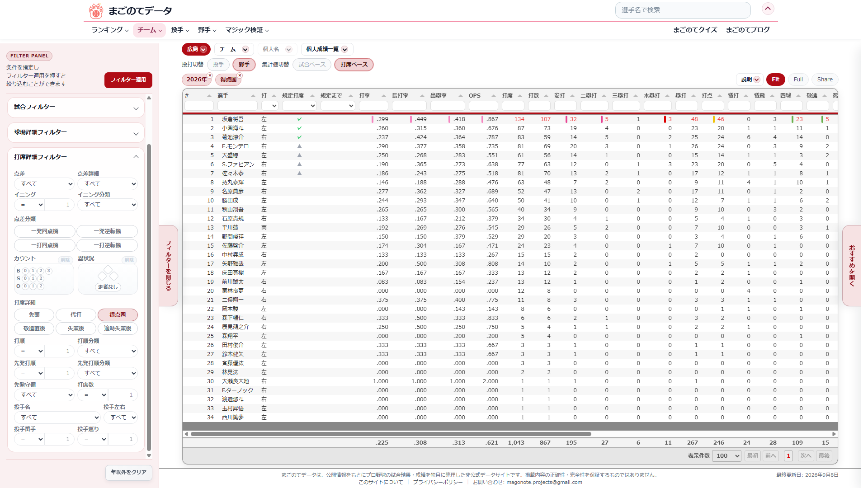This screenshot has width=868, height=488.
Task: Click the green check mark for 坂倉将吾
Action: point(299,119)
